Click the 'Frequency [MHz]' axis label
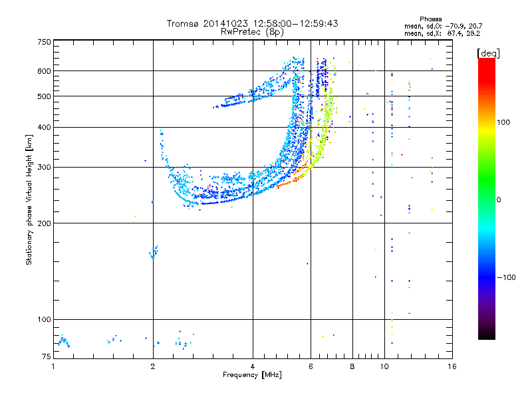The height and width of the screenshot is (399, 532). pyautogui.click(x=252, y=375)
